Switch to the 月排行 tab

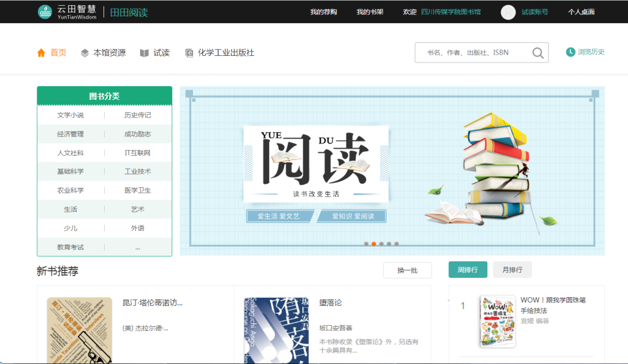(512, 270)
